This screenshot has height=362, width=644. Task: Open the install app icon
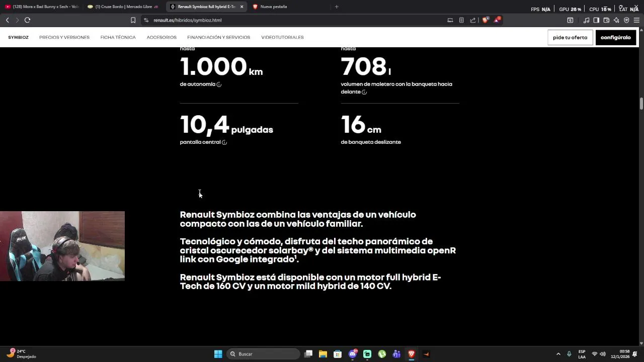[x=450, y=20]
